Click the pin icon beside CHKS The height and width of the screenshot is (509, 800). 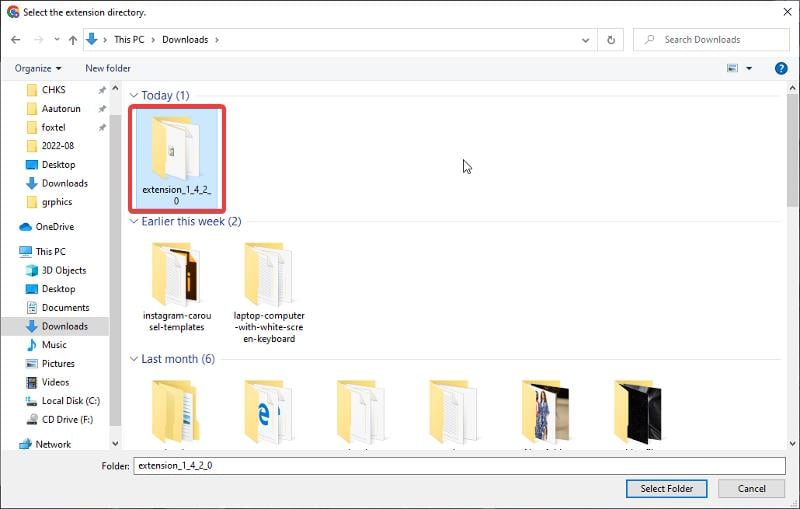pyautogui.click(x=102, y=90)
